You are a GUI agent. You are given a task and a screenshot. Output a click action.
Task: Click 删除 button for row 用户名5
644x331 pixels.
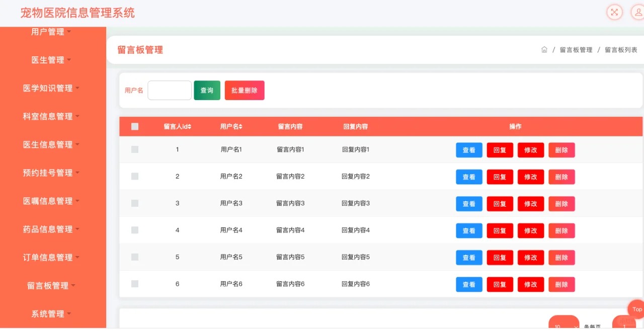click(x=561, y=258)
